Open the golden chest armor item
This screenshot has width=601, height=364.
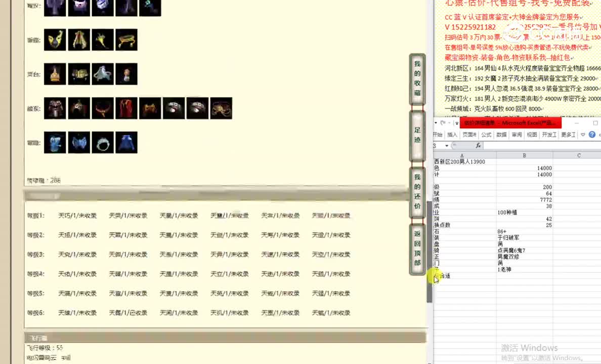pyautogui.click(x=79, y=74)
